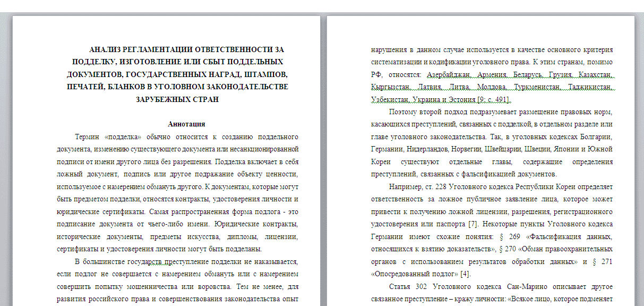Click the phrase «Поэтому второй подход»
644x306 pixels.
(428, 112)
